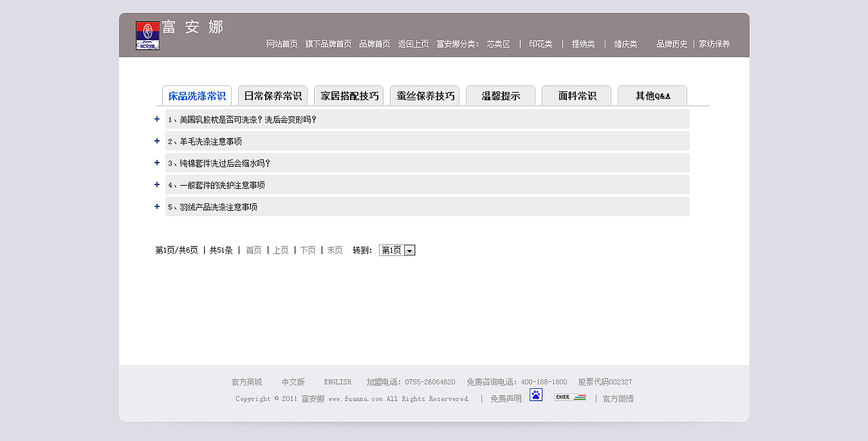Jump to last page via 末页
This screenshot has height=441, width=868.
click(335, 250)
